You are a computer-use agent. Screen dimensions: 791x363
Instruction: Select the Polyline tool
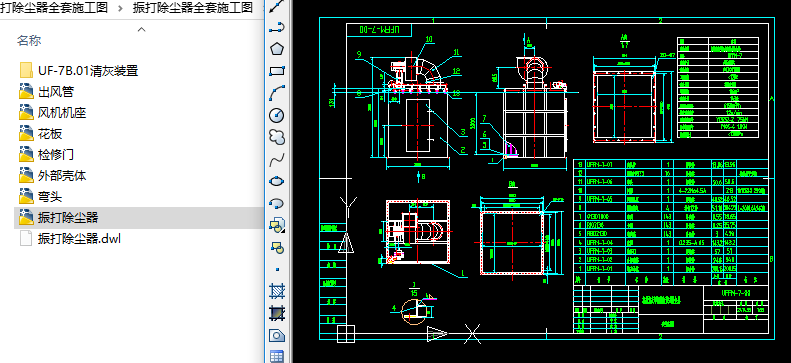tap(276, 28)
